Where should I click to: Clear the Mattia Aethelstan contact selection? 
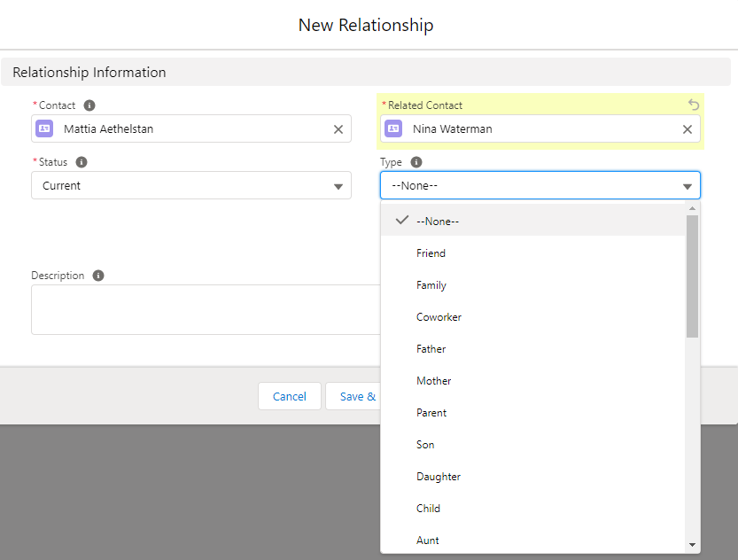(338, 129)
